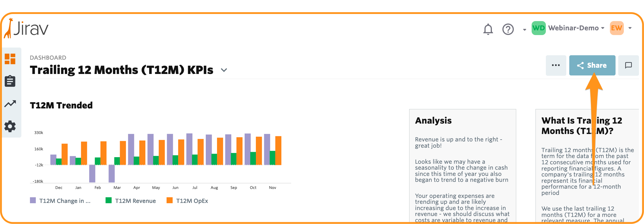The height and width of the screenshot is (224, 644).
Task: Click the orange OpEx bar for Nov
Action: pos(278,151)
